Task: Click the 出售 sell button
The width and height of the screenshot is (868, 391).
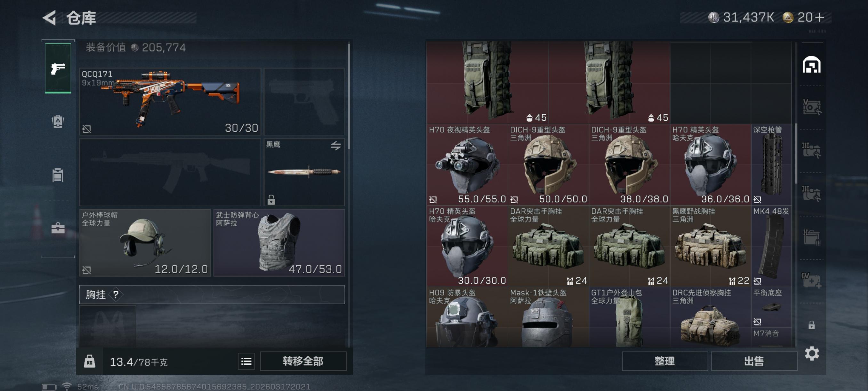Action: pos(754,361)
